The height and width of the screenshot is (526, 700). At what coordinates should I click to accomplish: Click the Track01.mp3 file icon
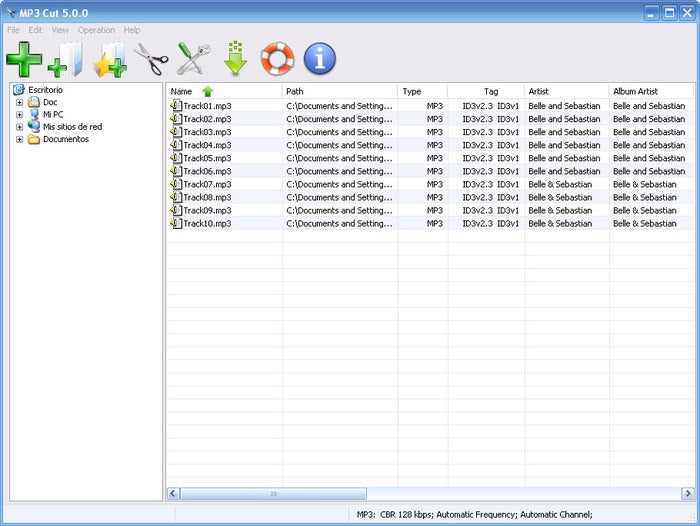[x=176, y=106]
